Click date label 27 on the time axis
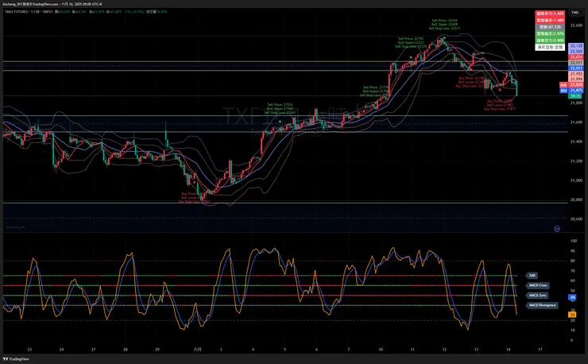Viewport: 588px width, 364px height. [94, 350]
